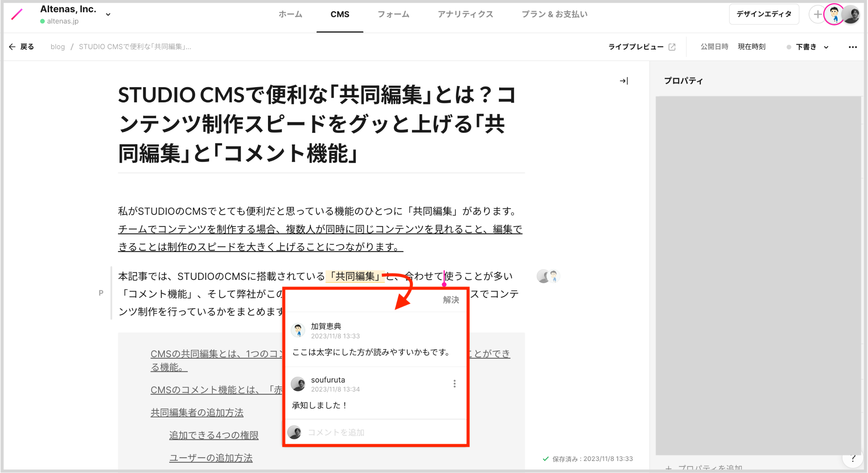Click the help question mark icon
The width and height of the screenshot is (868, 473).
853,459
